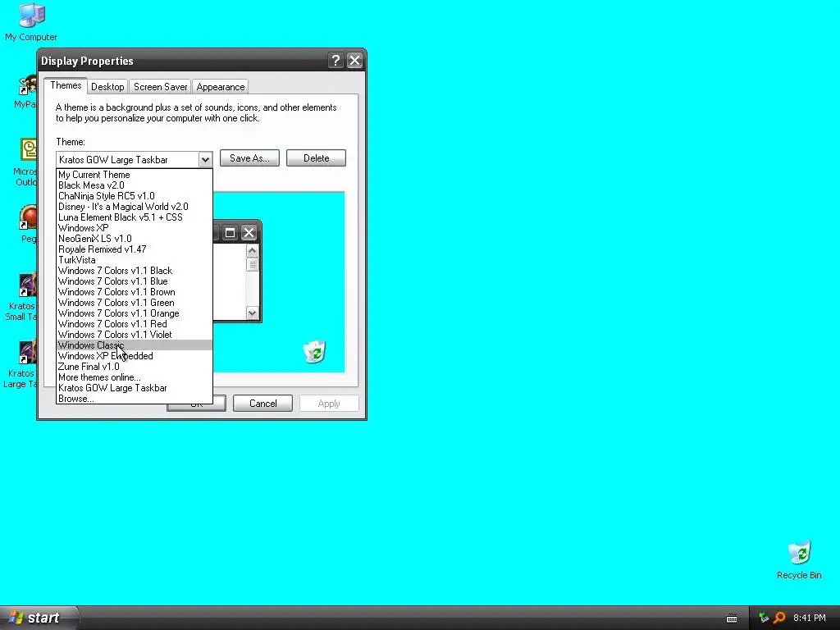The height and width of the screenshot is (630, 840).
Task: Pick Windows 7 Colors v1.1 Black
Action: [x=135, y=271]
